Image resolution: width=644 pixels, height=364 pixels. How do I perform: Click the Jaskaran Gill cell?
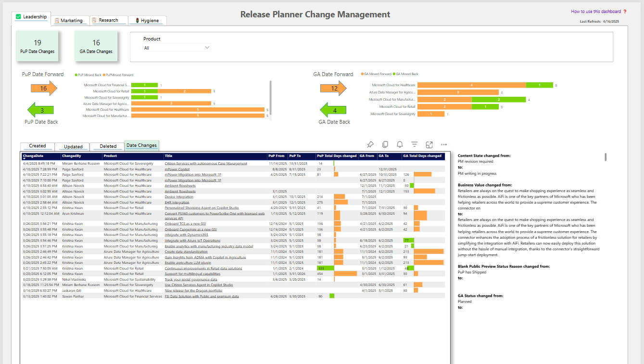coord(72,291)
